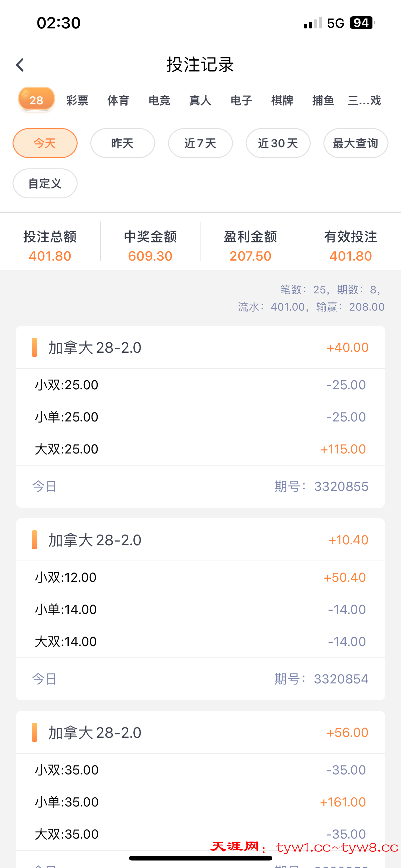This screenshot has height=868, width=401.
Task: Tap the 5G signal status indicator
Action: pyautogui.click(x=335, y=23)
